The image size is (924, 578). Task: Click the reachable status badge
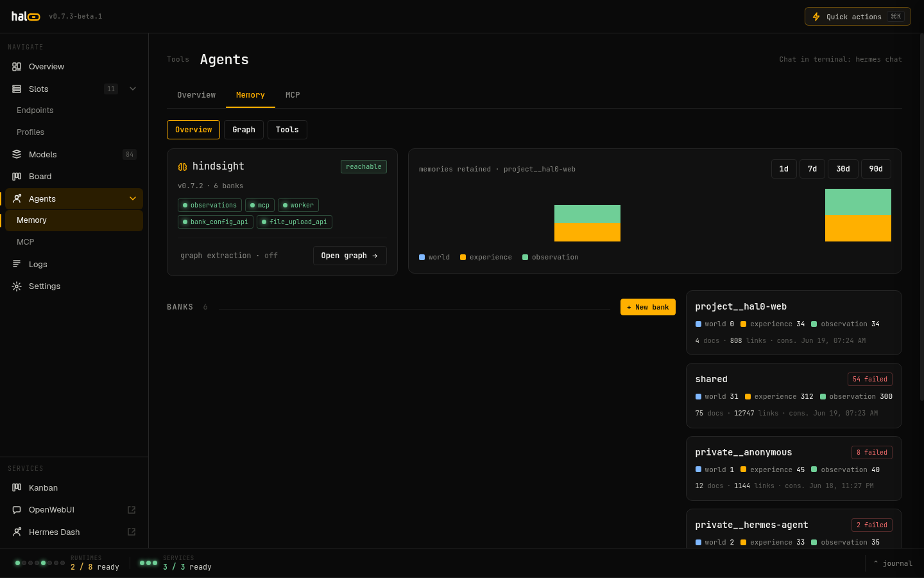coord(364,167)
